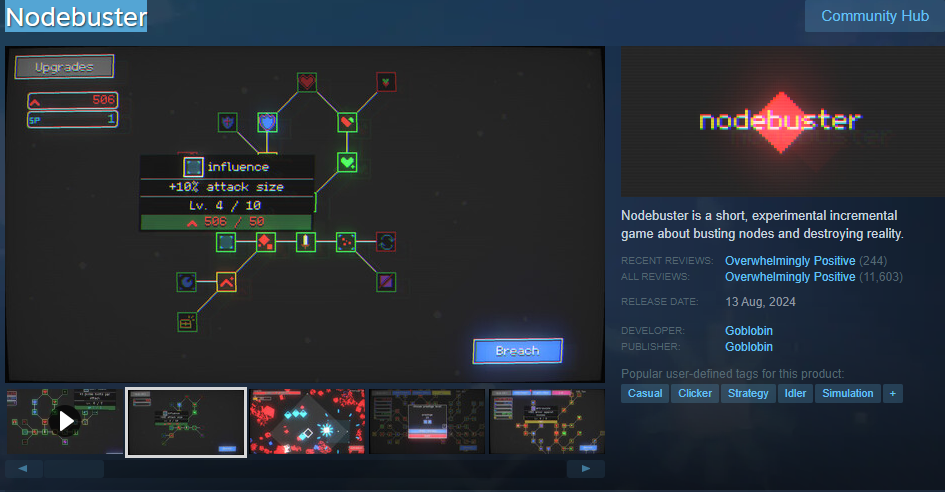Open the Community Hub page
The width and height of the screenshot is (945, 492).
(x=874, y=16)
